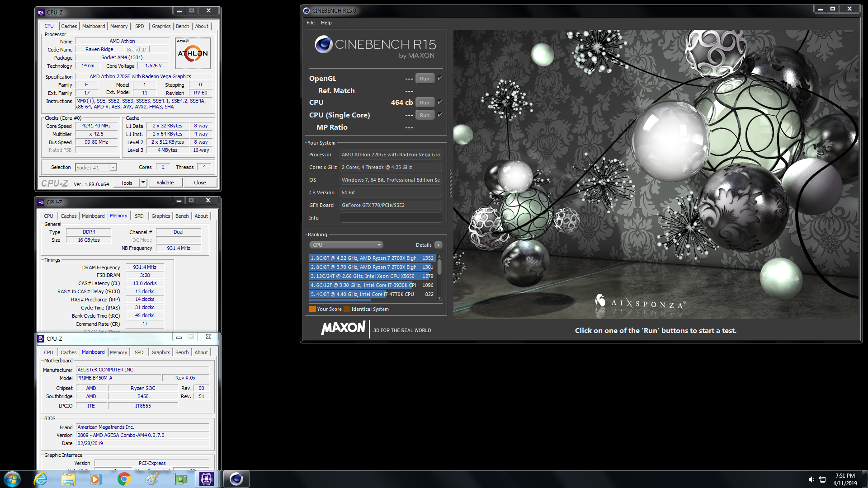Screen dimensions: 868x488
Task: Click the CPU-Z title bar icon of the Mainboard window
Action: click(x=41, y=338)
